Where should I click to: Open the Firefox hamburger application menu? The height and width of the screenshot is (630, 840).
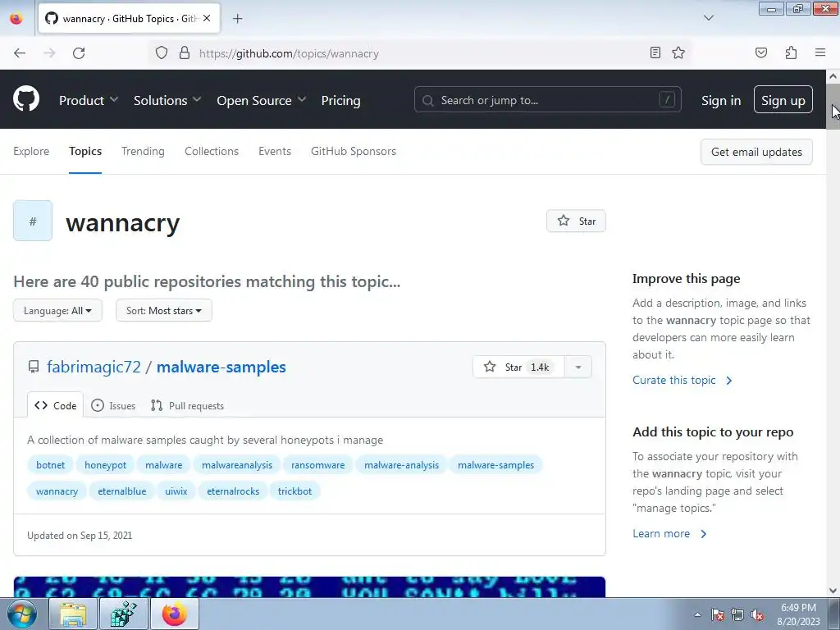[x=820, y=52]
